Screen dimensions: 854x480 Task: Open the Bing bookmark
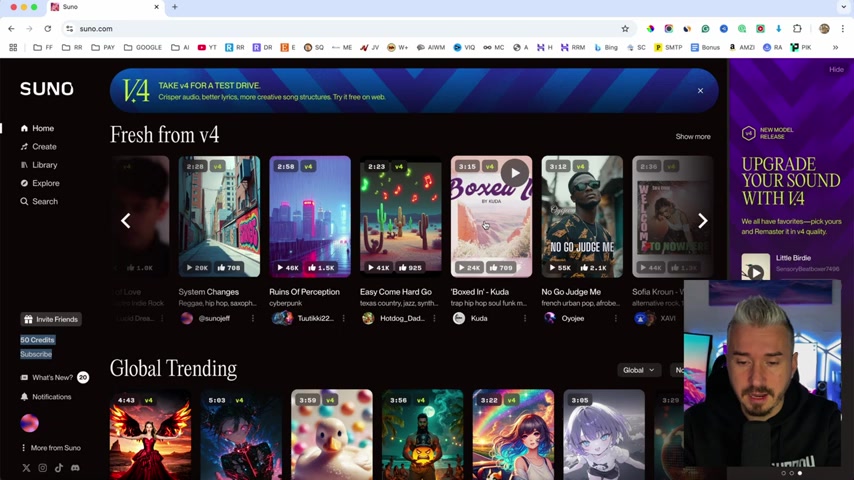606,47
